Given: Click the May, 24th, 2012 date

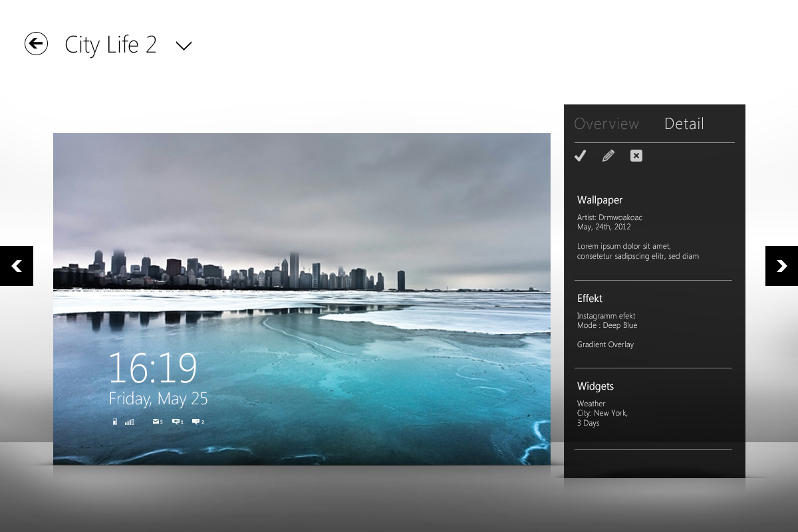Looking at the screenshot, I should (604, 227).
